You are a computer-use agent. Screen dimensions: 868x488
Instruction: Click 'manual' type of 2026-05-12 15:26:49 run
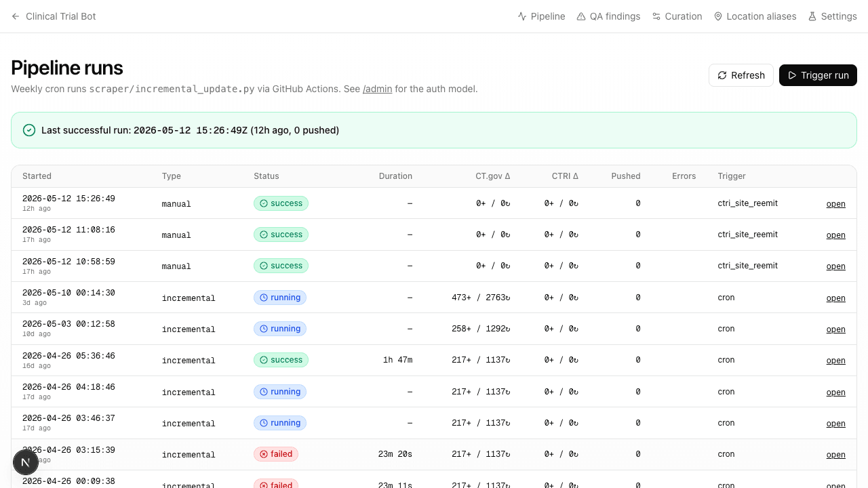[176, 204]
